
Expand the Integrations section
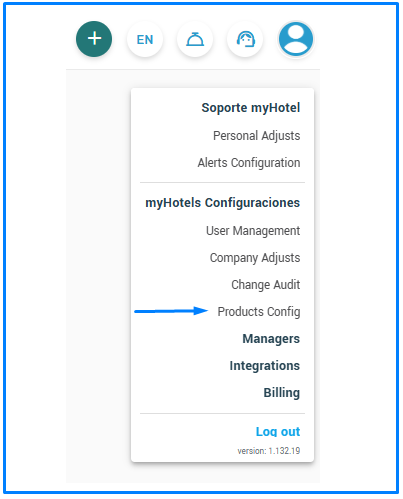pos(265,366)
